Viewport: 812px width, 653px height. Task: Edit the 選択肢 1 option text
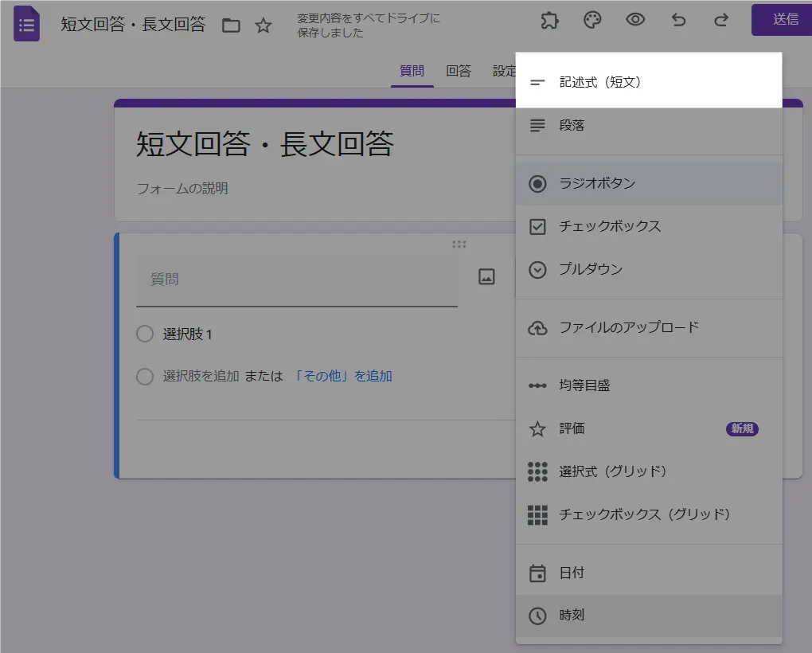[187, 334]
